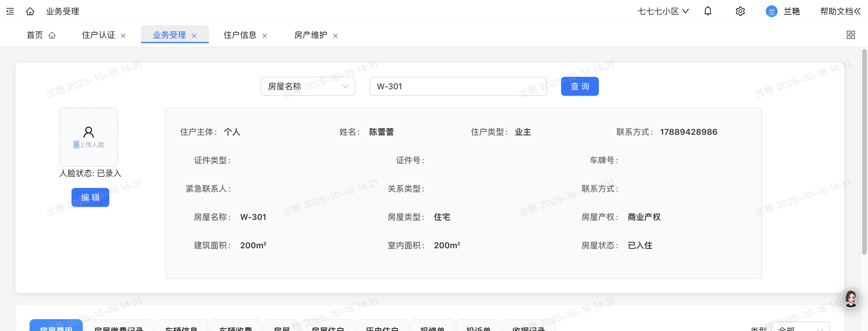
Task: Close the 住户认证 tab
Action: click(x=123, y=36)
